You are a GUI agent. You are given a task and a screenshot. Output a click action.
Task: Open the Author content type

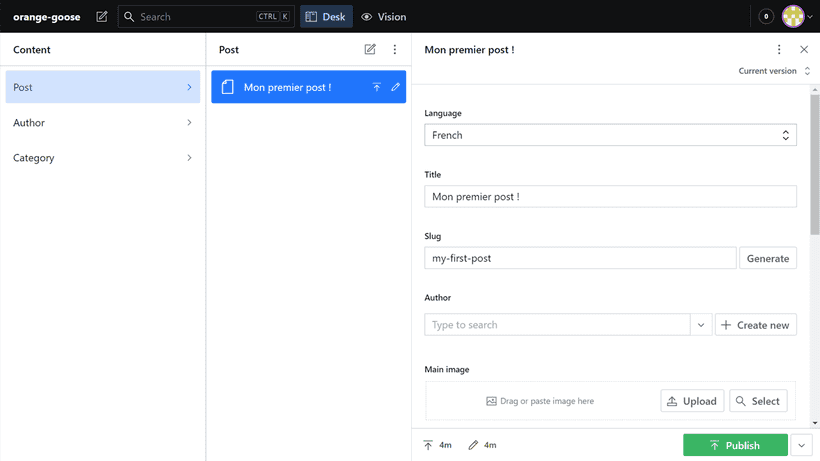[x=102, y=122]
